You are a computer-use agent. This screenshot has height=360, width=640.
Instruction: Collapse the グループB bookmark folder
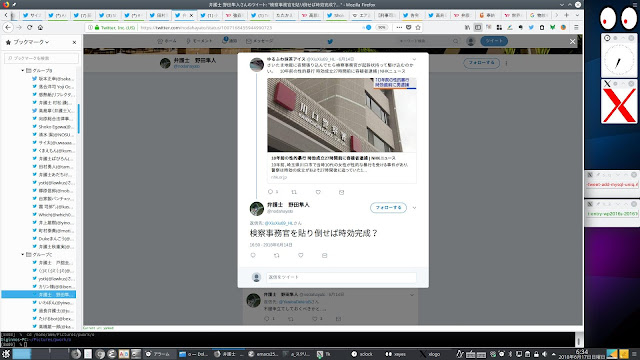[x=23, y=71]
